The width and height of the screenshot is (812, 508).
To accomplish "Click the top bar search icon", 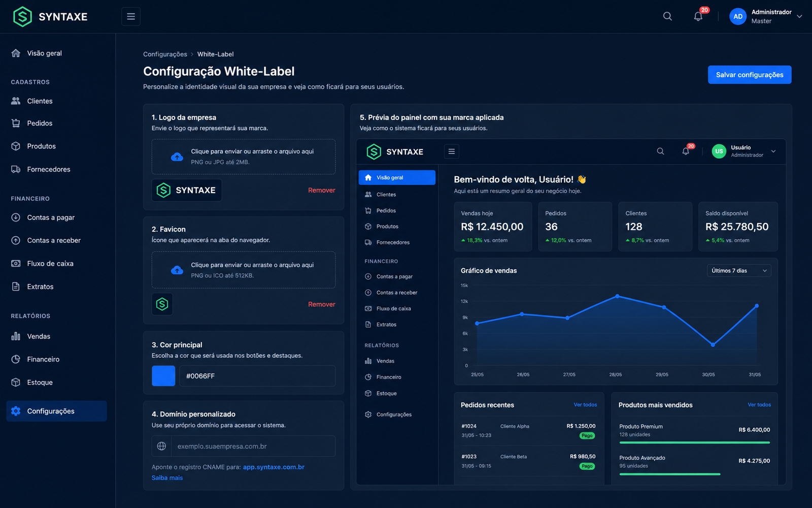I will point(667,16).
